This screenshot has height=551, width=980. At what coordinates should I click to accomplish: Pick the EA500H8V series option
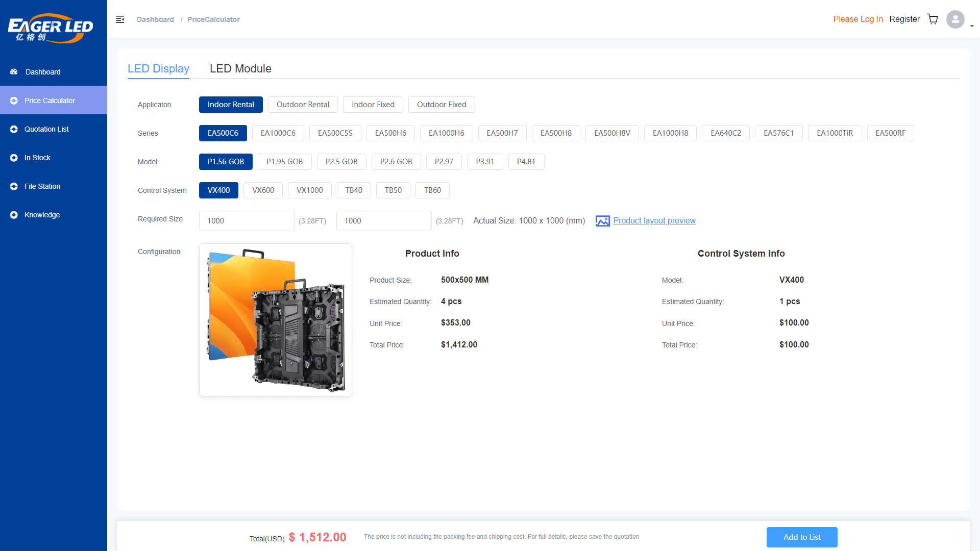click(x=612, y=133)
